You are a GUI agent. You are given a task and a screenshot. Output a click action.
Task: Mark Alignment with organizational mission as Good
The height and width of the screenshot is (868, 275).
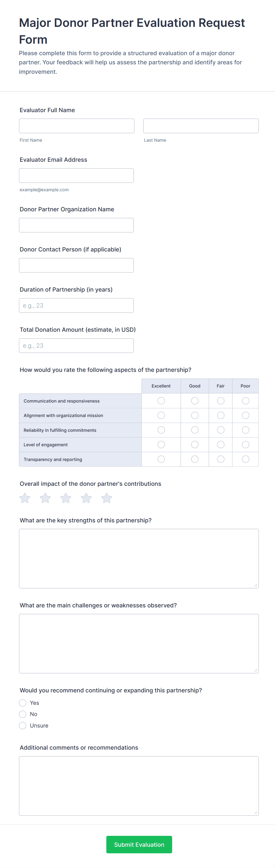195,416
